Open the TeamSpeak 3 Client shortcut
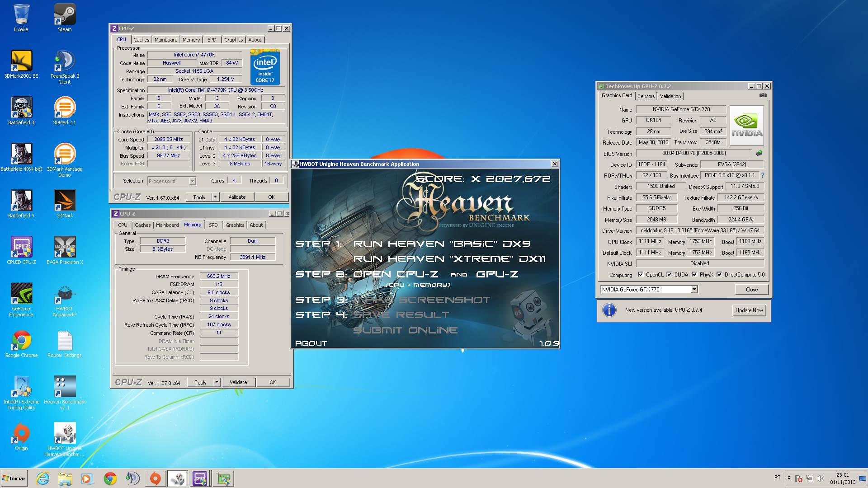Image resolution: width=868 pixels, height=488 pixels. (65, 67)
